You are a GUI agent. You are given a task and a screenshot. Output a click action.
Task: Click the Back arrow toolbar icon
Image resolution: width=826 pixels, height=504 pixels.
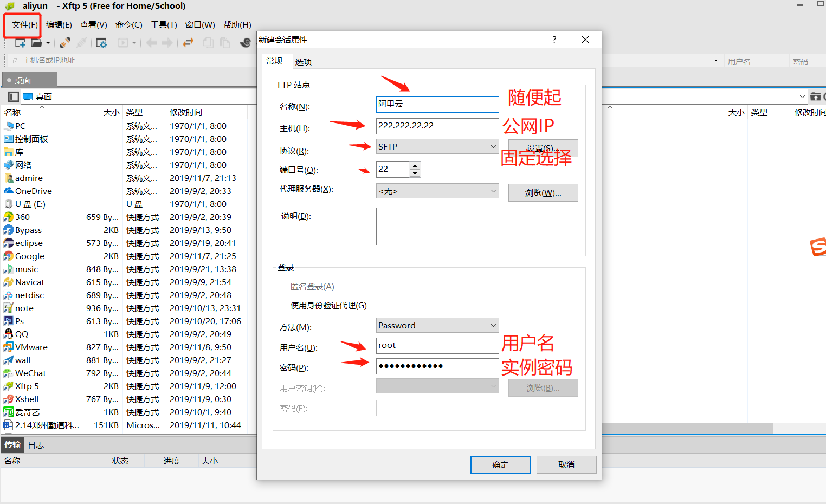pyautogui.click(x=151, y=43)
